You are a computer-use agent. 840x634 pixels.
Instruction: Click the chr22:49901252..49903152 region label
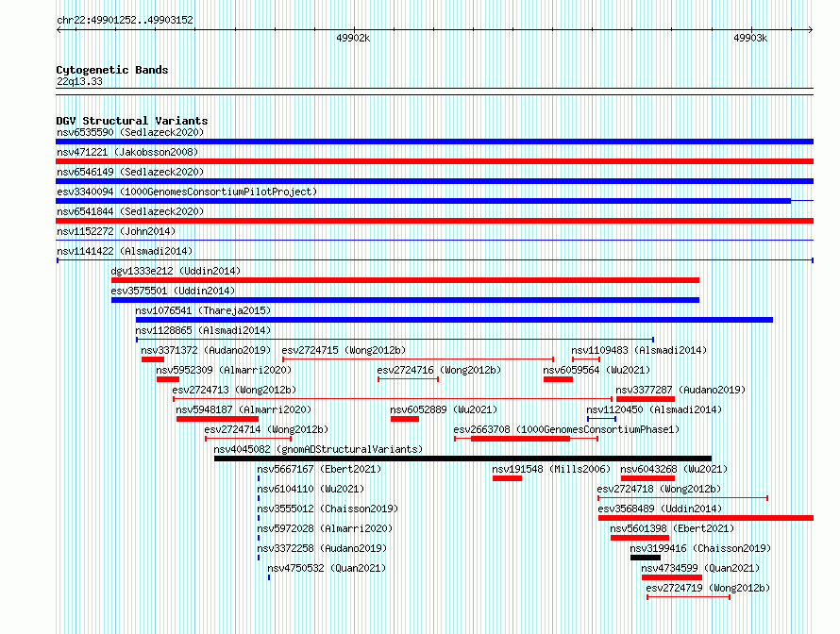(125, 21)
